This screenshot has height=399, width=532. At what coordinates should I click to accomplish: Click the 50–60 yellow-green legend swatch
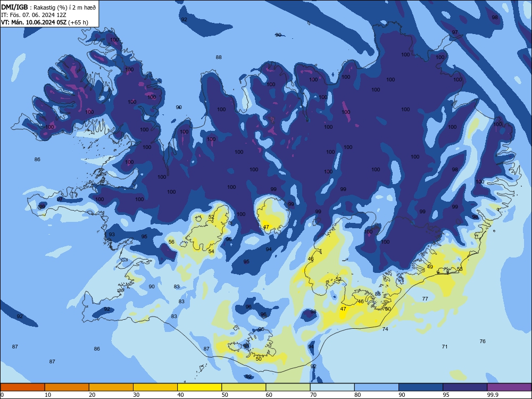[x=244, y=387]
